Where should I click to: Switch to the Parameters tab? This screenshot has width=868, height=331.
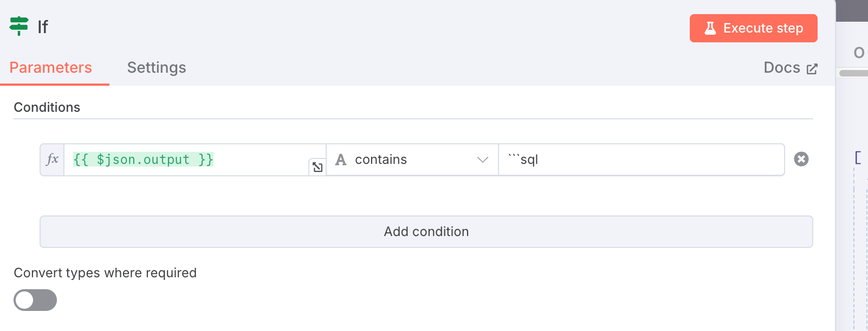51,67
